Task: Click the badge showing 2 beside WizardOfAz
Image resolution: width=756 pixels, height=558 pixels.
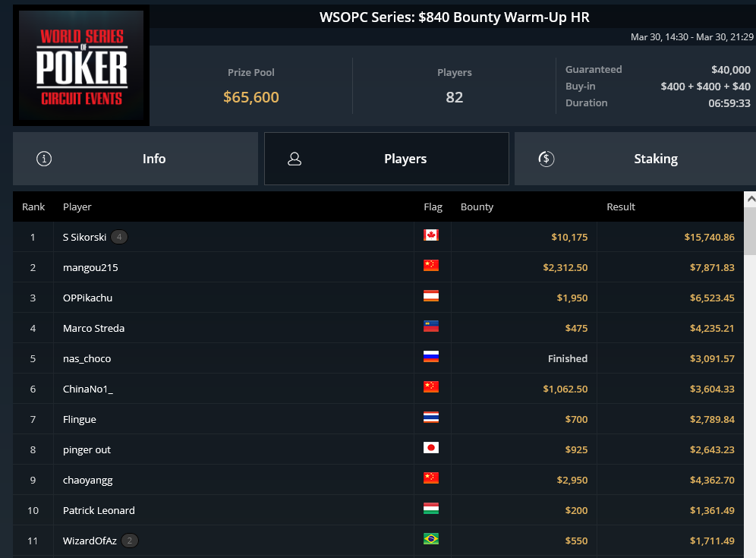Action: [x=130, y=541]
